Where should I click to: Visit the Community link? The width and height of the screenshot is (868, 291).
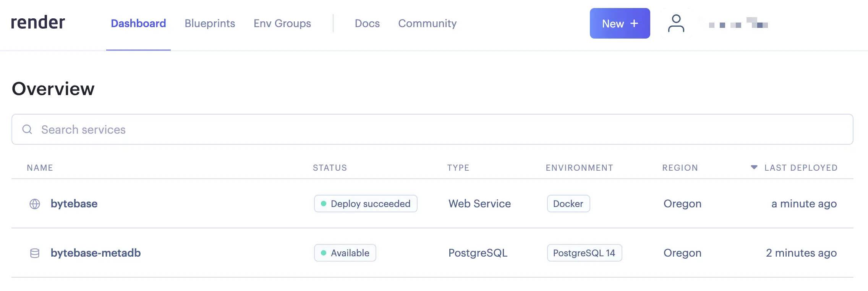[428, 23]
